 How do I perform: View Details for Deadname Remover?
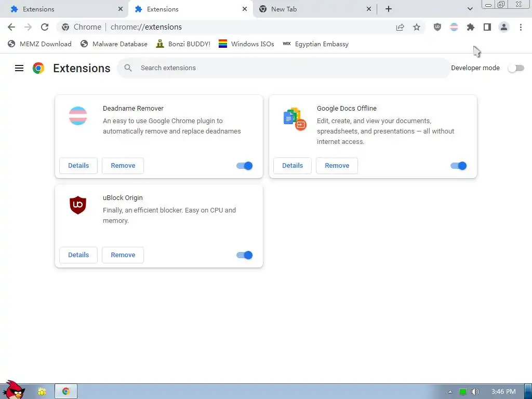[78, 166]
